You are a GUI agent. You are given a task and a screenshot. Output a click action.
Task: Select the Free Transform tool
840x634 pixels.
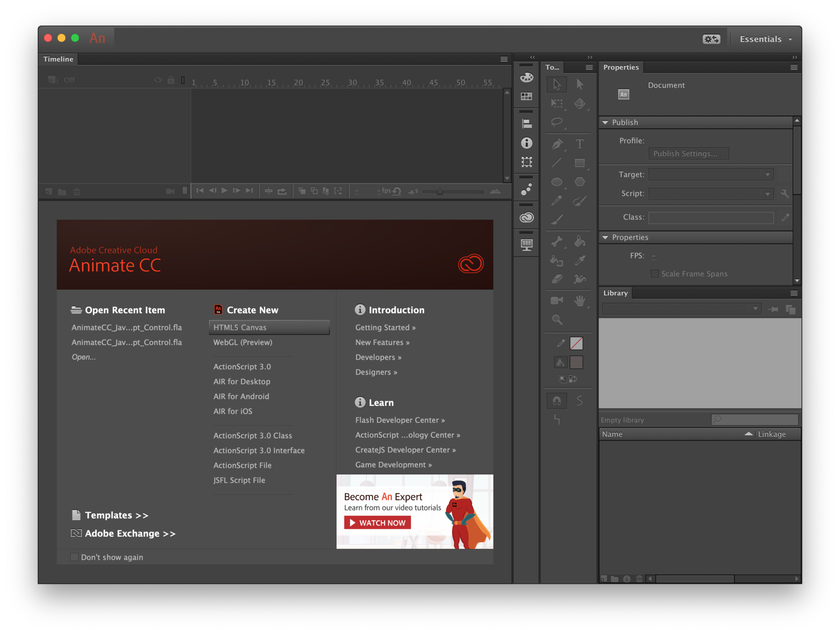556,103
